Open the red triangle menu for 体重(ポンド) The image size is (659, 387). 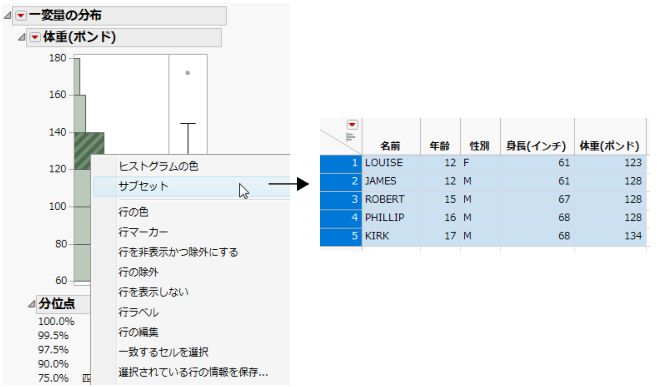pyautogui.click(x=35, y=37)
